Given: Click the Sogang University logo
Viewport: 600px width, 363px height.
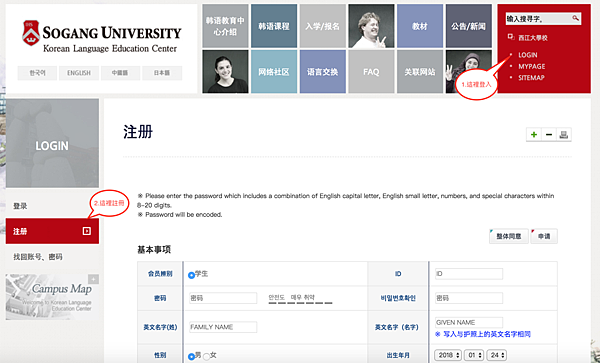Looking at the screenshot, I should coord(101,37).
